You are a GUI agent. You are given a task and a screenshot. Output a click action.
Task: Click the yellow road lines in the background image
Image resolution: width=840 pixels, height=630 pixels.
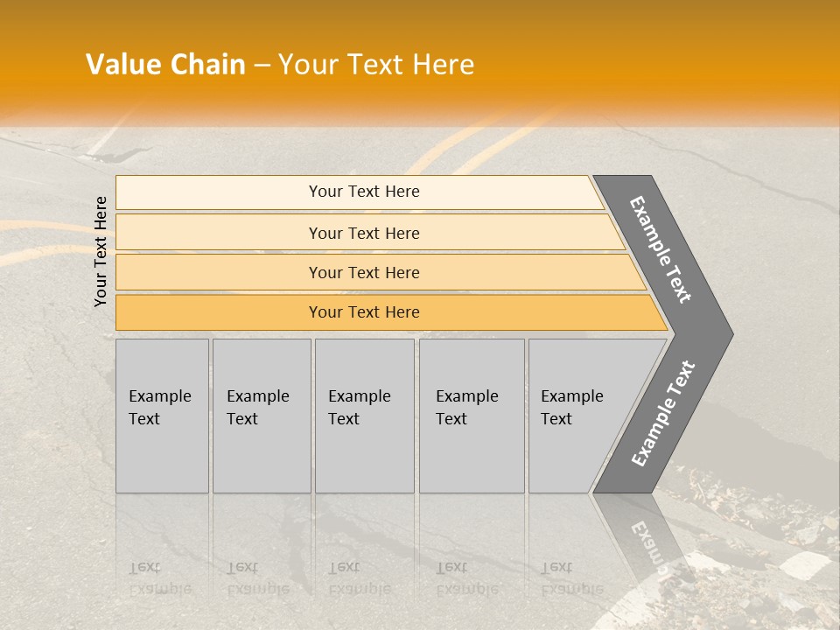pos(482,144)
